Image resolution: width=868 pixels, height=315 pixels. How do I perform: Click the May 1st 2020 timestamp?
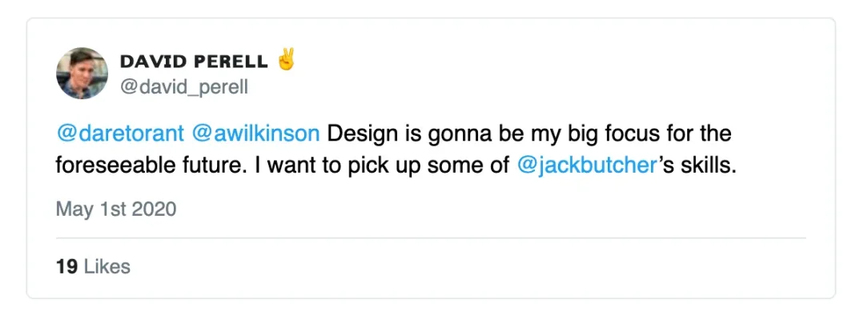pyautogui.click(x=116, y=209)
